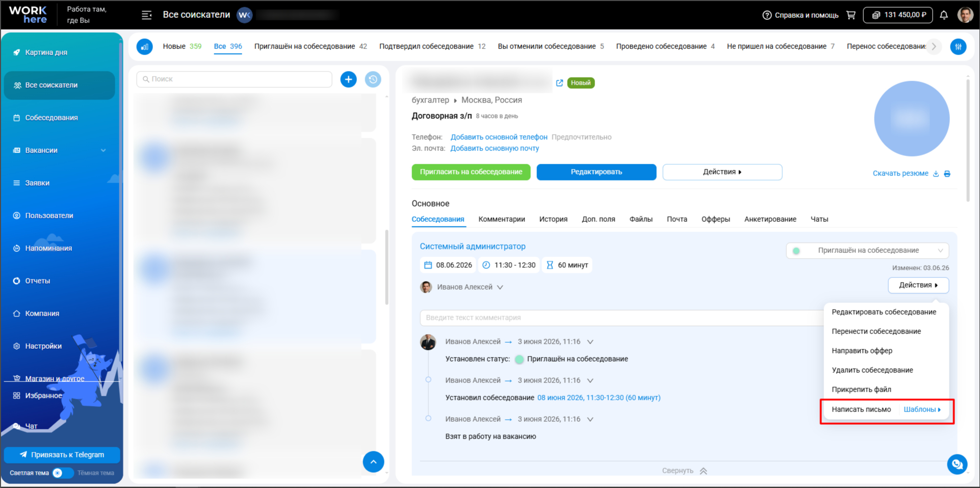Screen dimensions: 980x488
Task: Switch to the Офферы tab
Action: (x=715, y=219)
